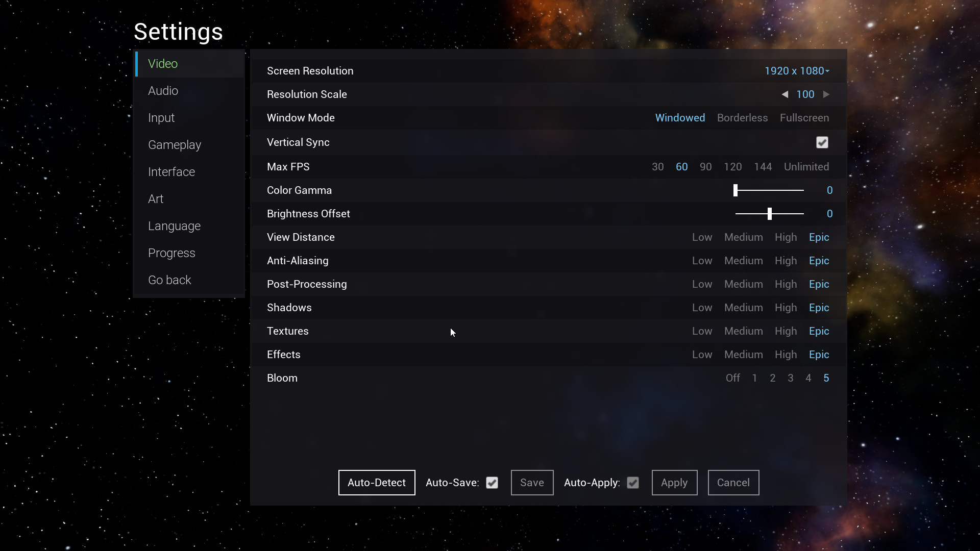Set Max FPS to 144
This screenshot has height=551, width=980.
tap(763, 167)
